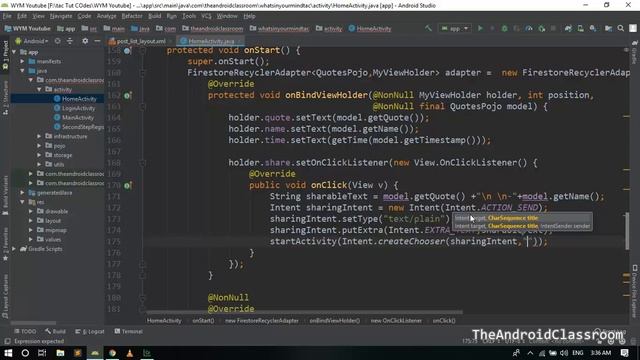The image size is (640, 360).
Task: Start debugging with the green bug icon
Action: click(x=504, y=28)
